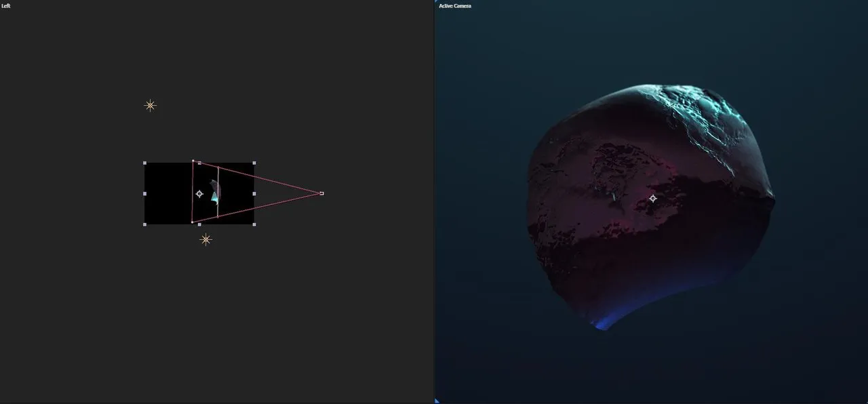Click the bottom-left corner handle of the layer

[x=145, y=224]
